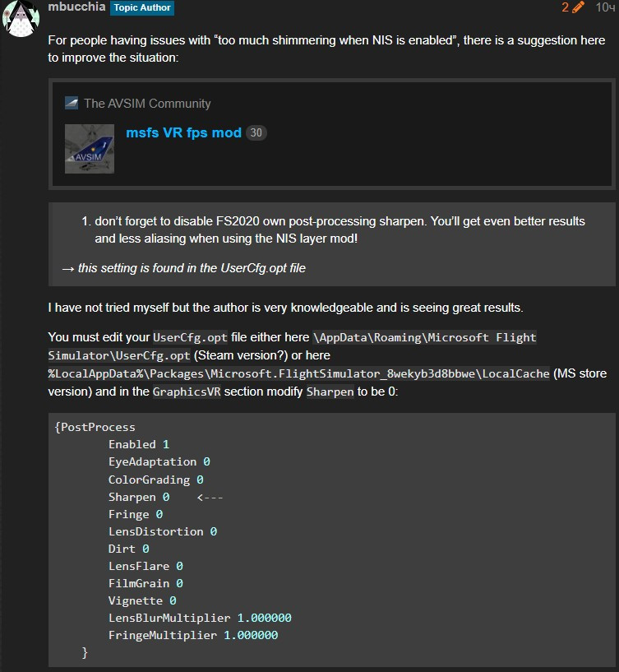This screenshot has width=619, height=672.
Task: Click the {PostProcess header in code block
Action: 95,427
